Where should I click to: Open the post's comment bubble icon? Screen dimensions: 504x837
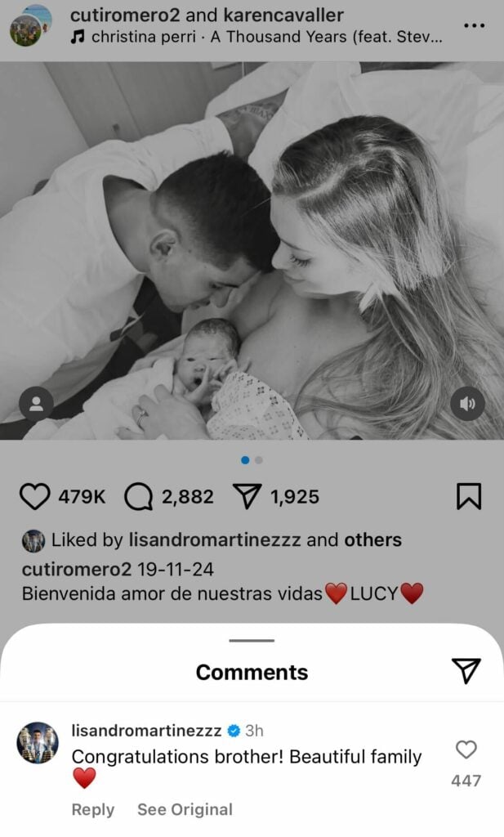[139, 497]
